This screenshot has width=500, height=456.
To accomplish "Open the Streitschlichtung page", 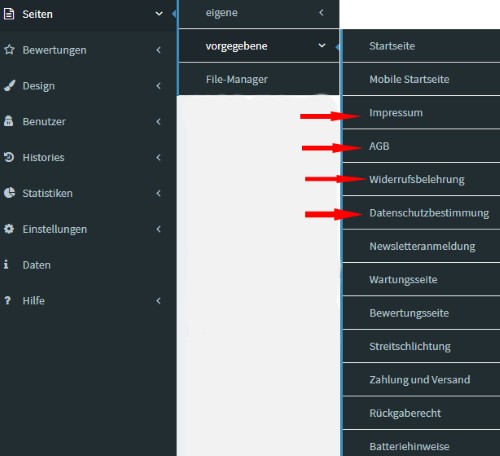I will click(421, 346).
